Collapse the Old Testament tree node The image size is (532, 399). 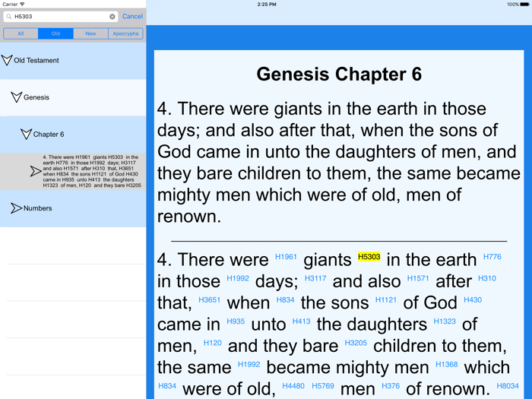tap(7, 60)
